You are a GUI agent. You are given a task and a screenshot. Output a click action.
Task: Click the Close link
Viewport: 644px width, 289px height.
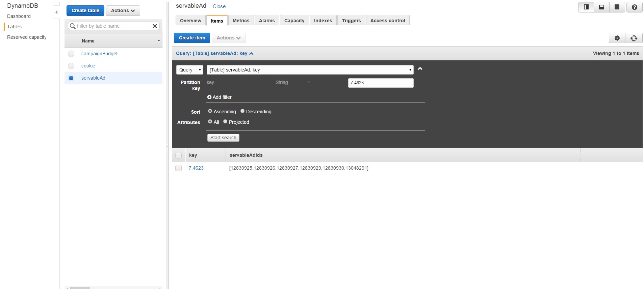click(219, 6)
